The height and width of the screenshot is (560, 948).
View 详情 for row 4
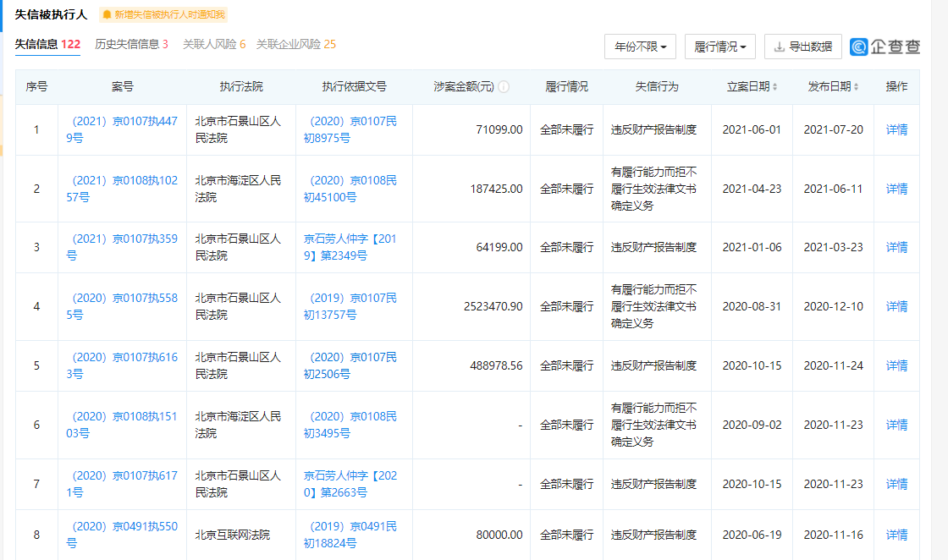click(x=896, y=306)
